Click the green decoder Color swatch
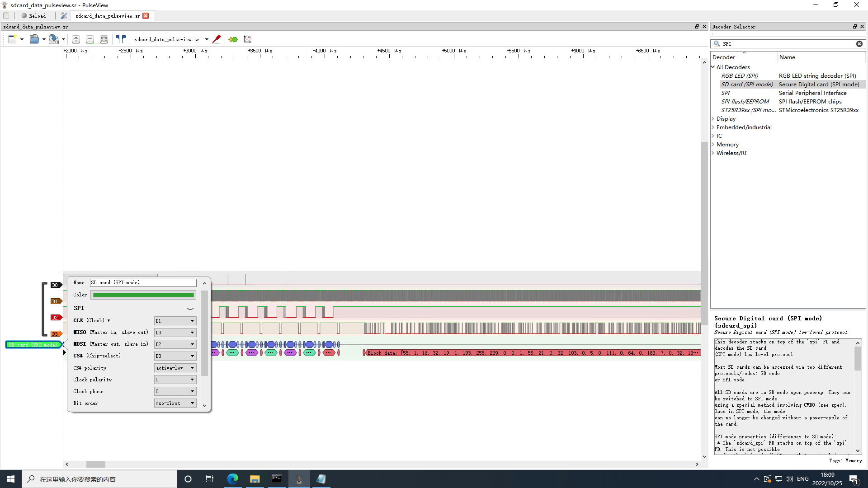 [x=143, y=295]
